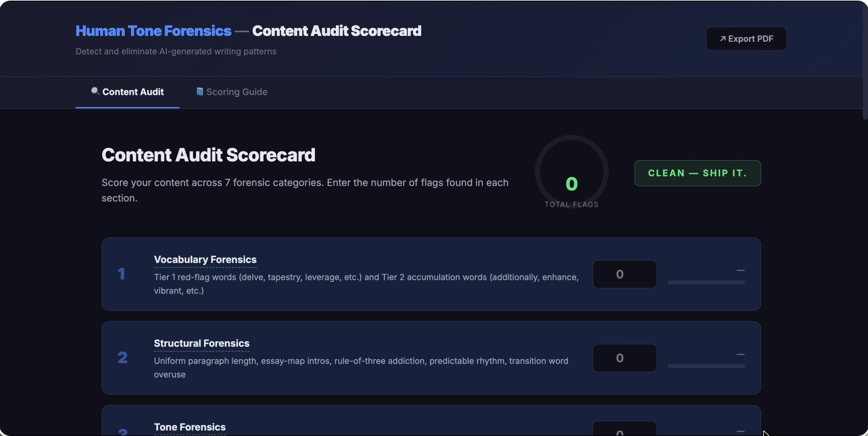Click the number 2 category badge
Image resolution: width=868 pixels, height=436 pixels.
[122, 358]
